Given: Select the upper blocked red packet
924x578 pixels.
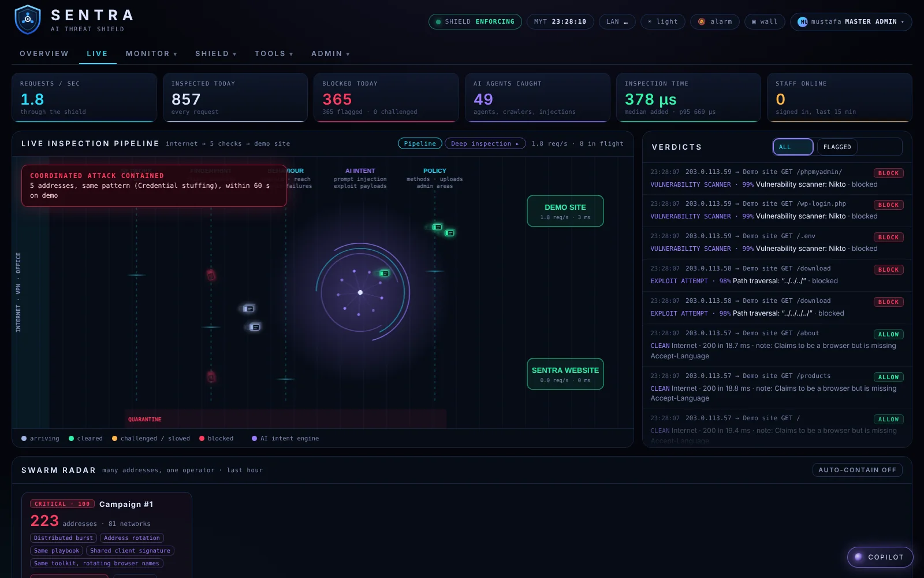Looking at the screenshot, I should click(x=211, y=275).
